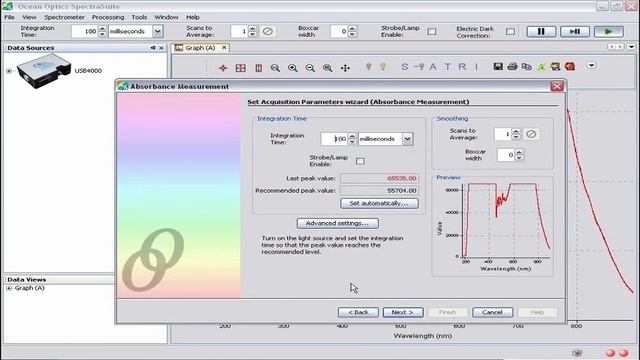Click the disable averaging icon in main toolbar
This screenshot has height=360, width=640.
[x=267, y=31]
